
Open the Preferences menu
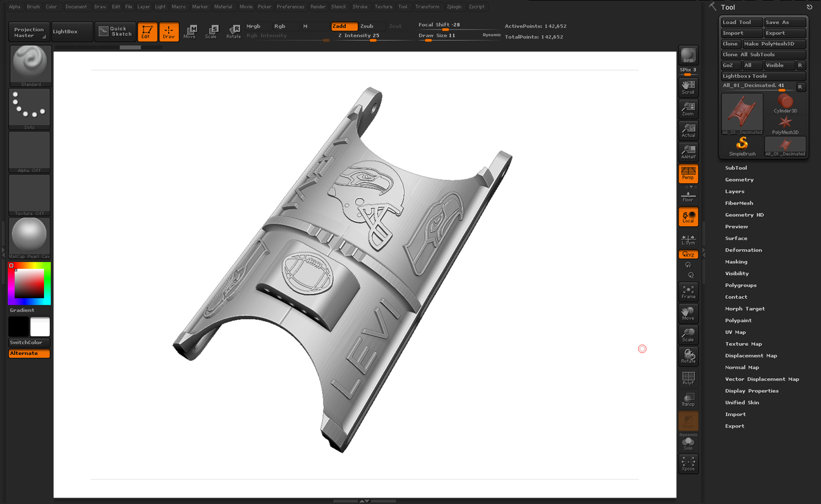[x=290, y=7]
